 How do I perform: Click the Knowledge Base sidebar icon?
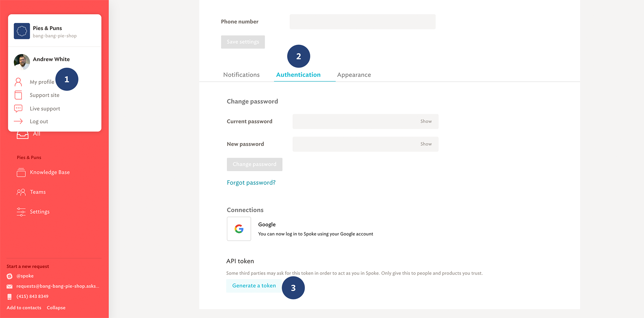click(x=21, y=172)
